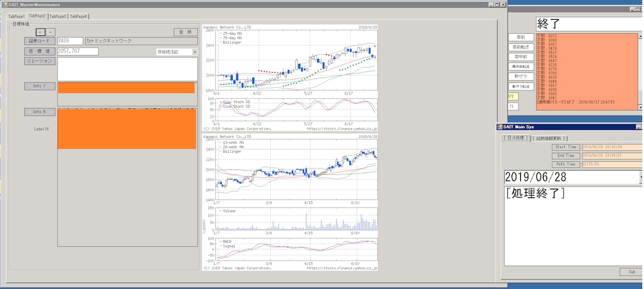This screenshot has height=289, width=644.
Task: Select the TabPage2 tab
Action: point(37,16)
